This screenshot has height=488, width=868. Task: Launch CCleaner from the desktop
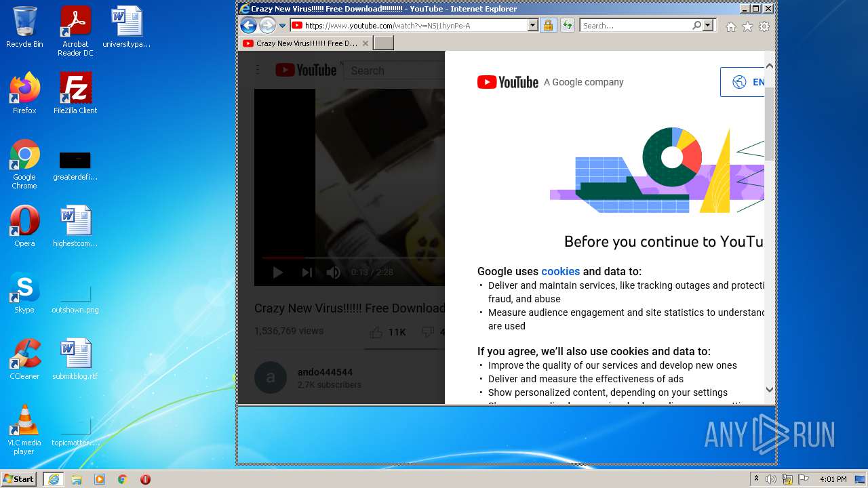[24, 359]
